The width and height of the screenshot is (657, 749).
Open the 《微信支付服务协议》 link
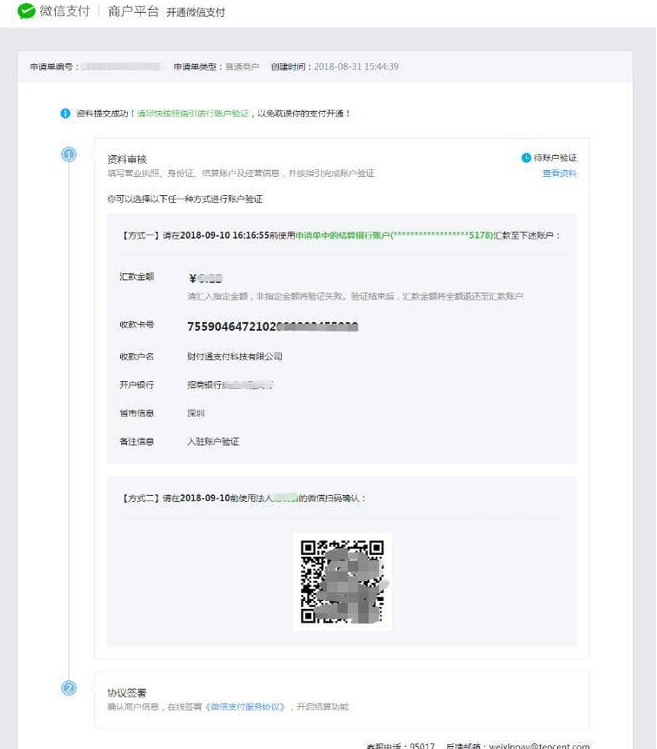click(246, 706)
